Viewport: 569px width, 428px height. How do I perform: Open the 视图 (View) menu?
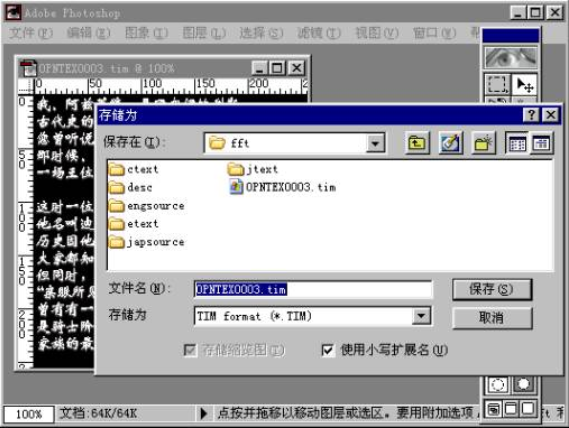(377, 33)
